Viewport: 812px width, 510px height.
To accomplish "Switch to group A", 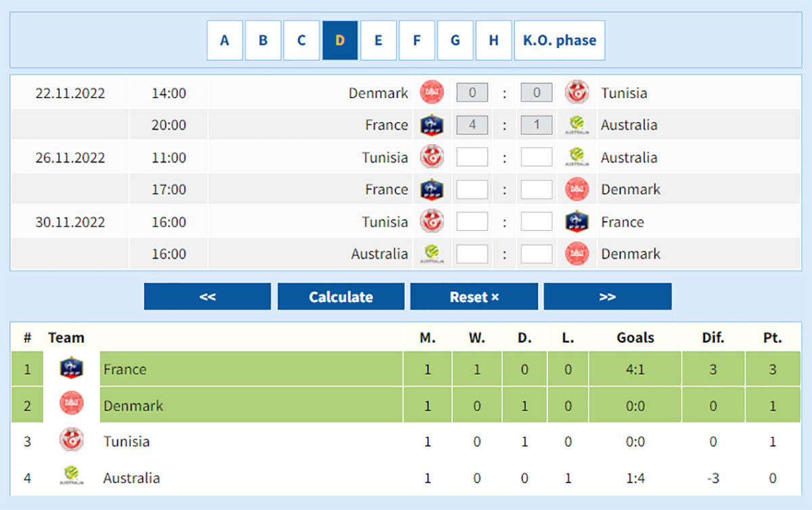I will [225, 40].
